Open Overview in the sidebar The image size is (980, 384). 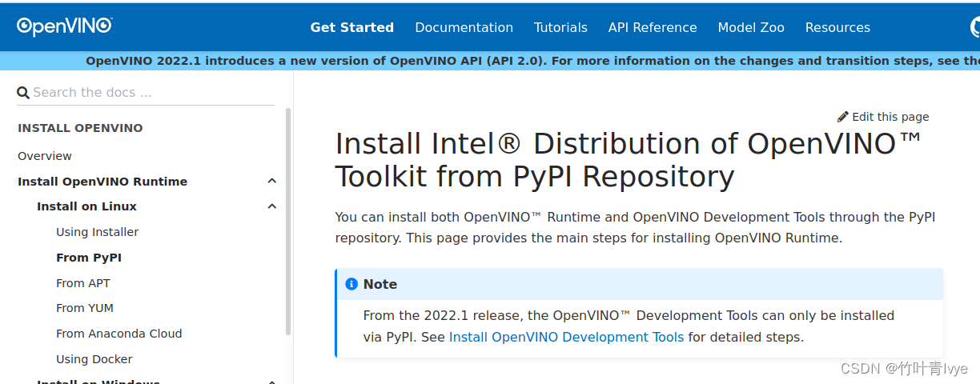point(45,156)
